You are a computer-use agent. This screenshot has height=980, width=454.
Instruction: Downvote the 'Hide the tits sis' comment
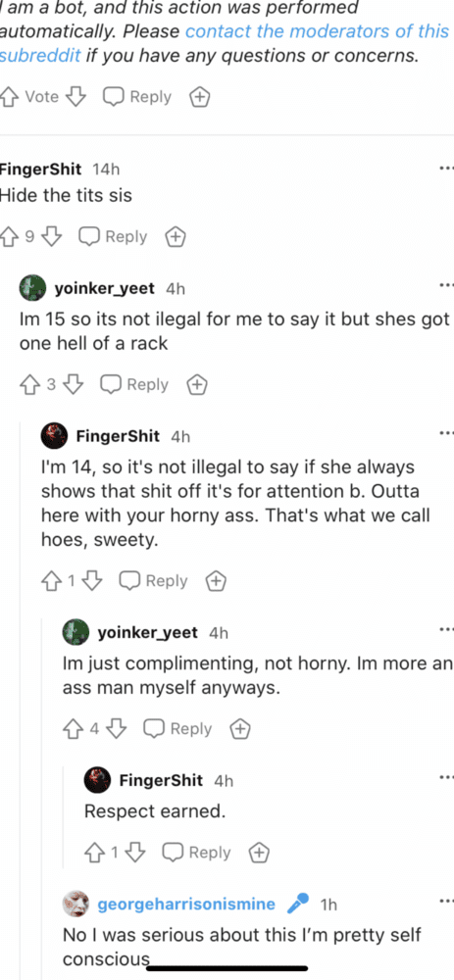pos(52,237)
